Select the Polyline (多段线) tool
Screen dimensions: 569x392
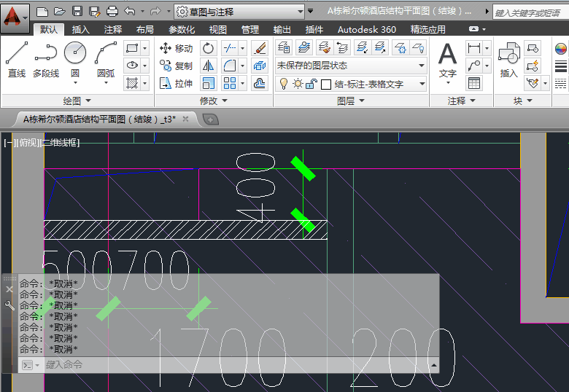point(45,58)
